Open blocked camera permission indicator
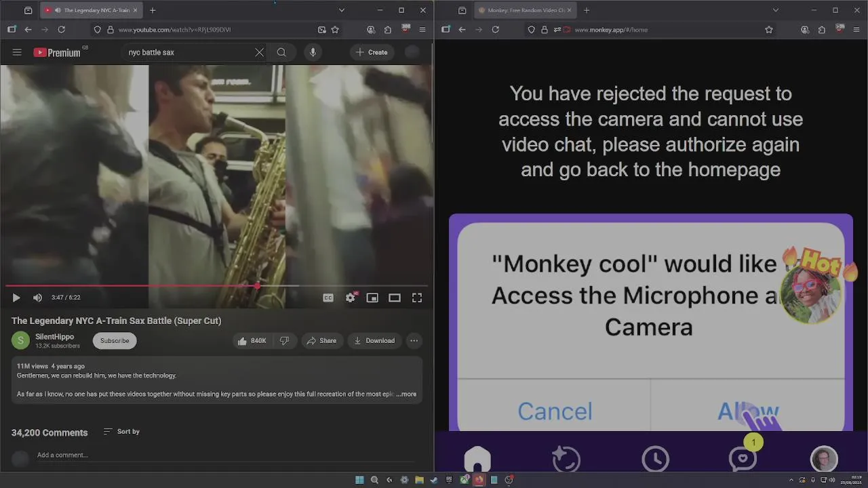 (567, 30)
